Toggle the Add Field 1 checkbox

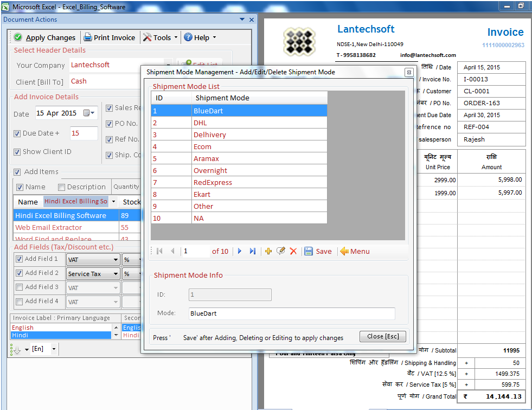(x=20, y=259)
